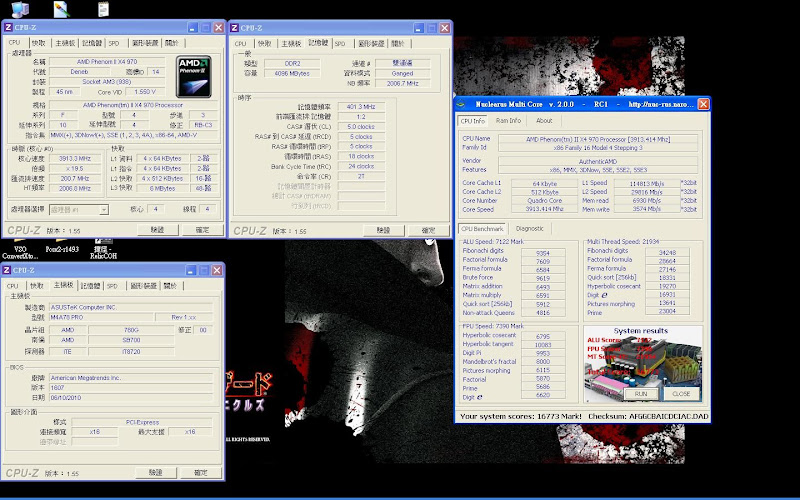Close the Nuclearus Multi Core window

point(703,104)
